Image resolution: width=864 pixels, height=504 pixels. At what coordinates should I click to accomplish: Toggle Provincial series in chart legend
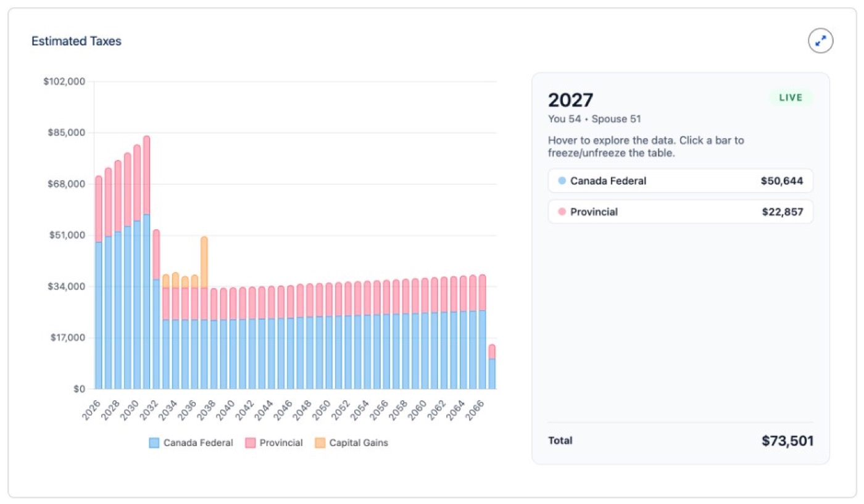(274, 443)
